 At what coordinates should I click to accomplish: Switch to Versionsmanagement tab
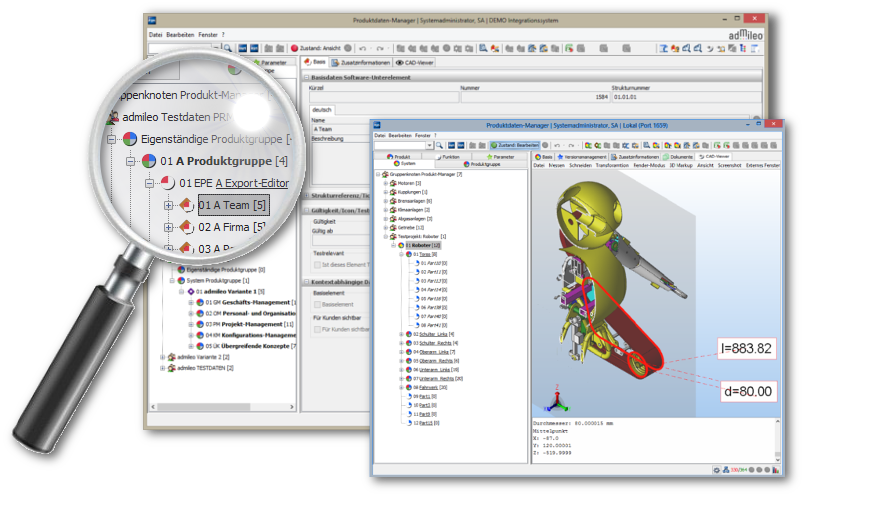pyautogui.click(x=582, y=157)
